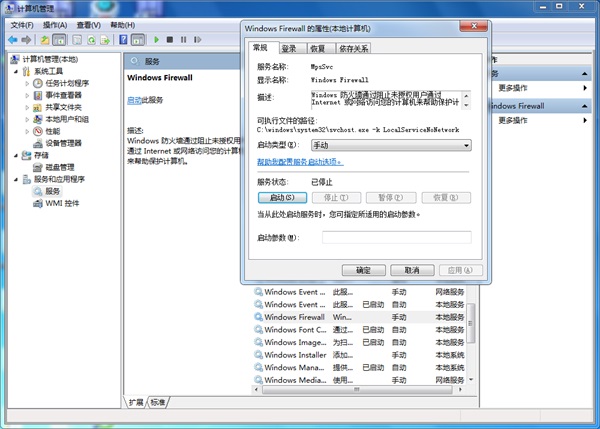Click the green Start Service toolbar icon
Screen dimensions: 600x429
[155, 40]
